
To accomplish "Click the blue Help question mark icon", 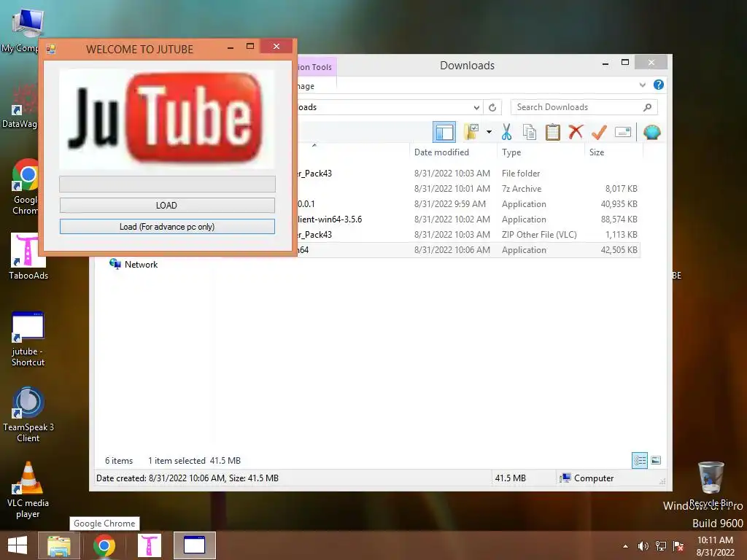I will pyautogui.click(x=659, y=85).
